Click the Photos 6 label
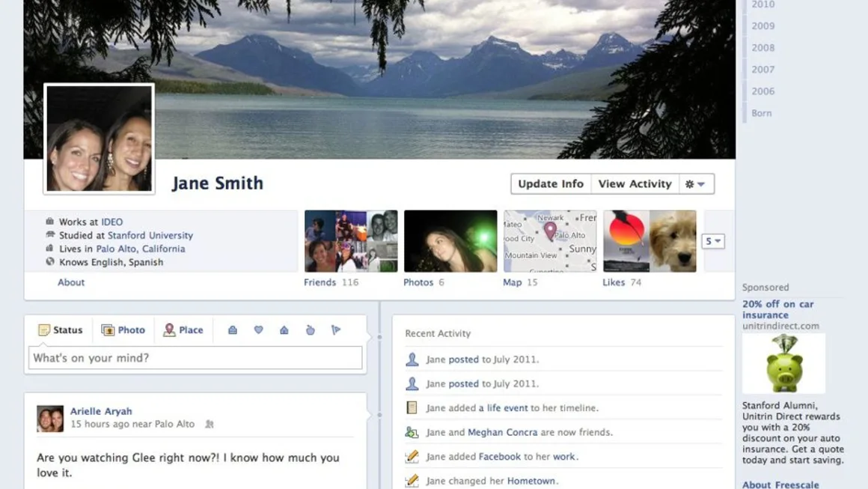The image size is (868, 489). 424,282
